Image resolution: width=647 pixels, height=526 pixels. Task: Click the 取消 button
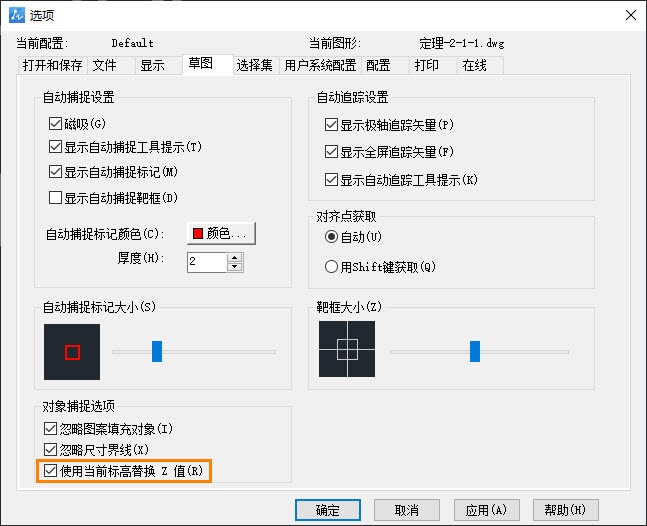tap(407, 510)
